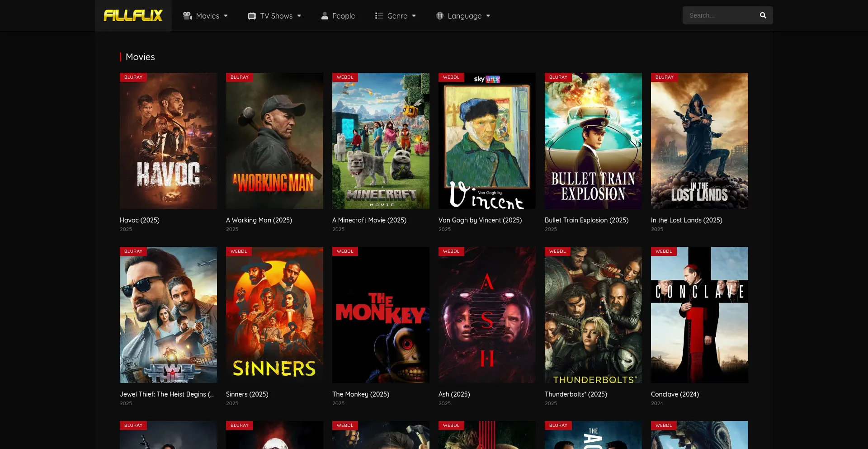Screen dimensions: 868x449
Task: Open the A Working Man poster
Action: [274, 141]
